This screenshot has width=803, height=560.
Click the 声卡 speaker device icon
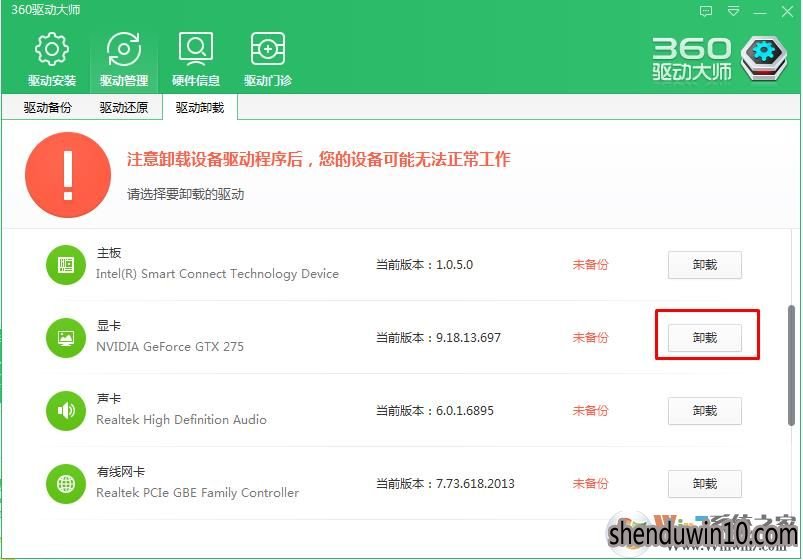coord(66,410)
